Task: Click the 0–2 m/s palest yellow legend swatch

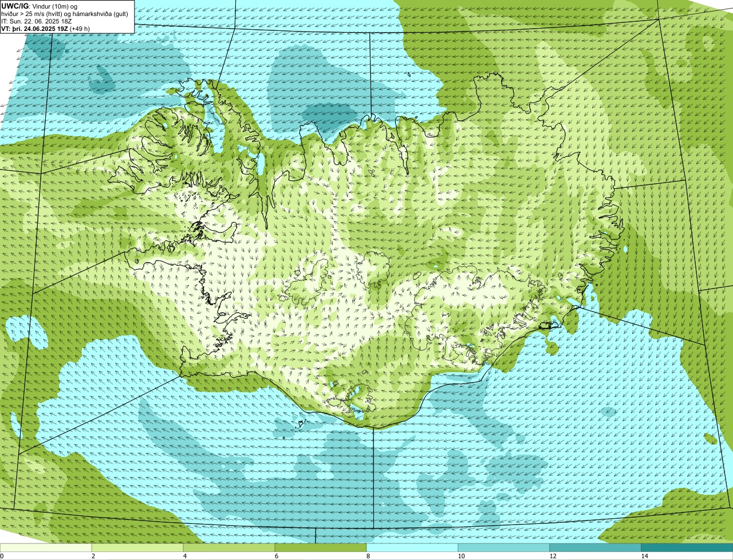Action: coord(46,548)
